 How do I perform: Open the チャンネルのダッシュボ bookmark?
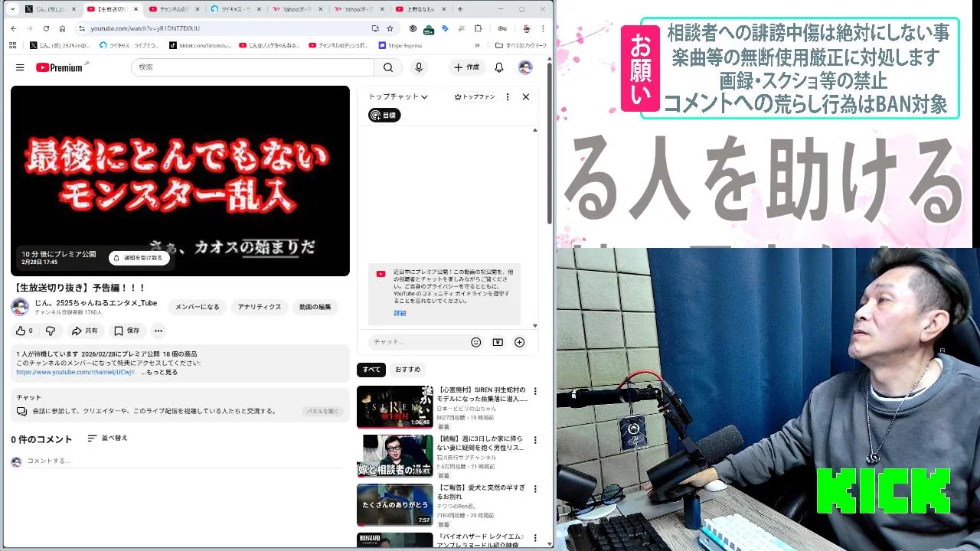(338, 45)
